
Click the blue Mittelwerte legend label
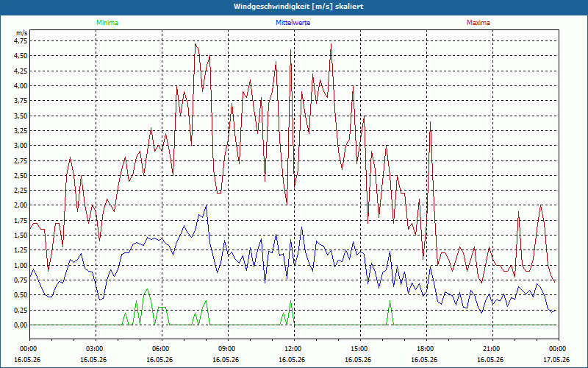click(293, 23)
